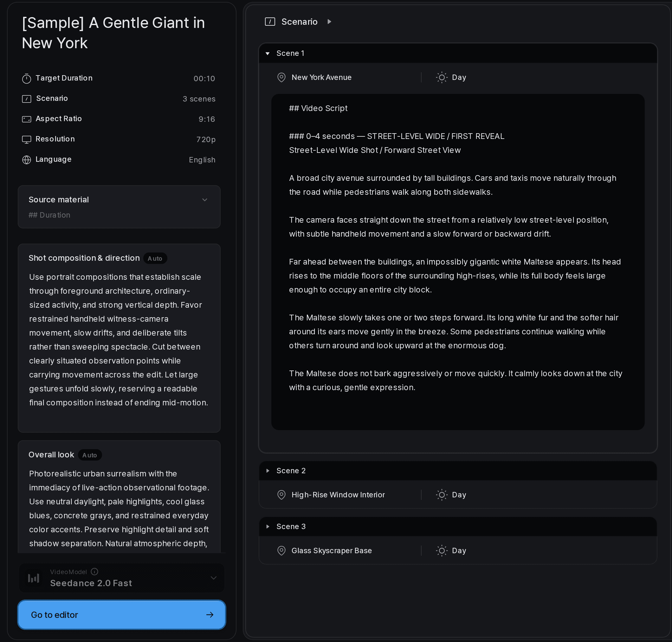Click the Scene 2 header label
672x642 pixels.
point(291,471)
